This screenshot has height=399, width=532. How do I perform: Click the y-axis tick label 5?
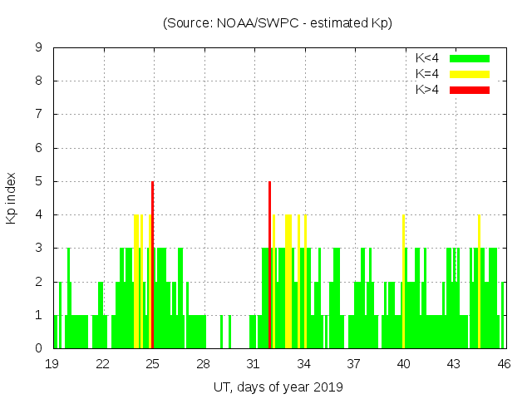click(x=39, y=181)
